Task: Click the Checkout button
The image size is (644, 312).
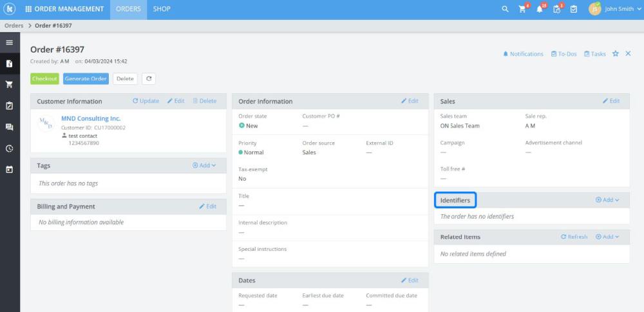Action: [45, 79]
